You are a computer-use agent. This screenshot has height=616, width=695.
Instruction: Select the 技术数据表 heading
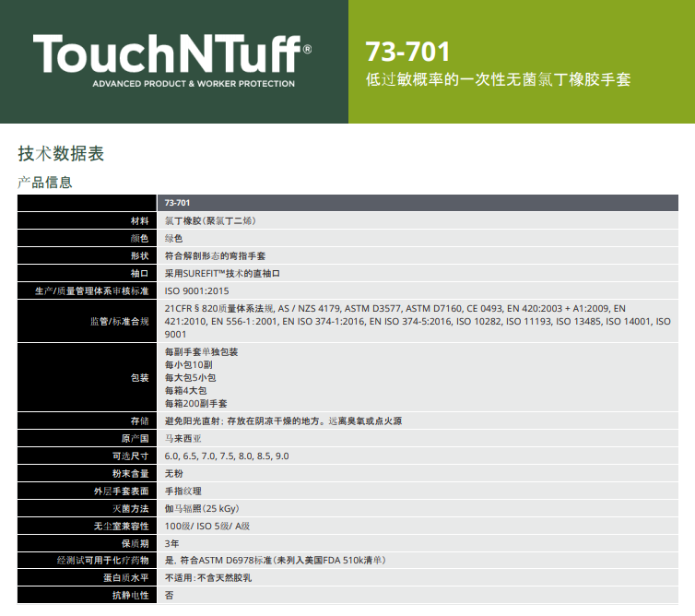61,154
